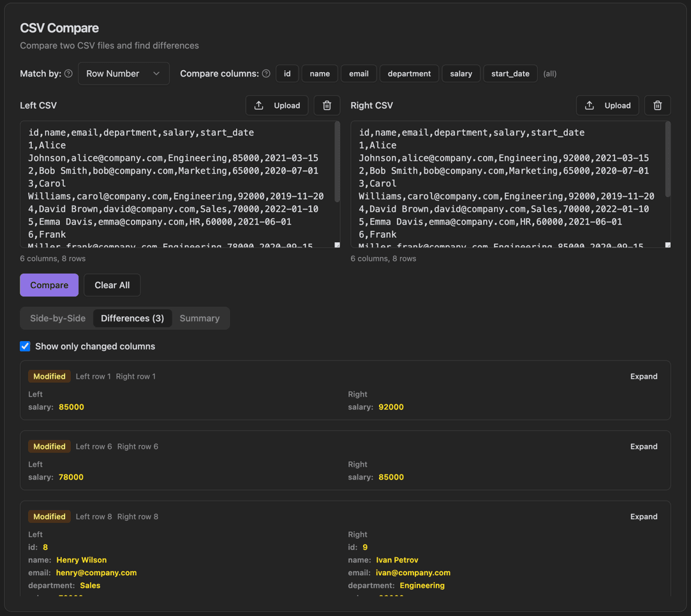
Task: Toggle the email column chip
Action: click(x=359, y=73)
